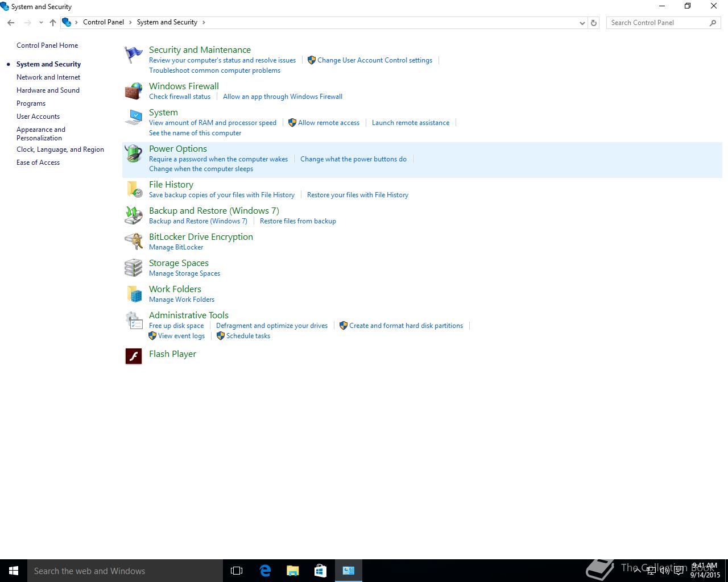Click Manage BitLocker link
The width and height of the screenshot is (728, 582).
tap(176, 247)
